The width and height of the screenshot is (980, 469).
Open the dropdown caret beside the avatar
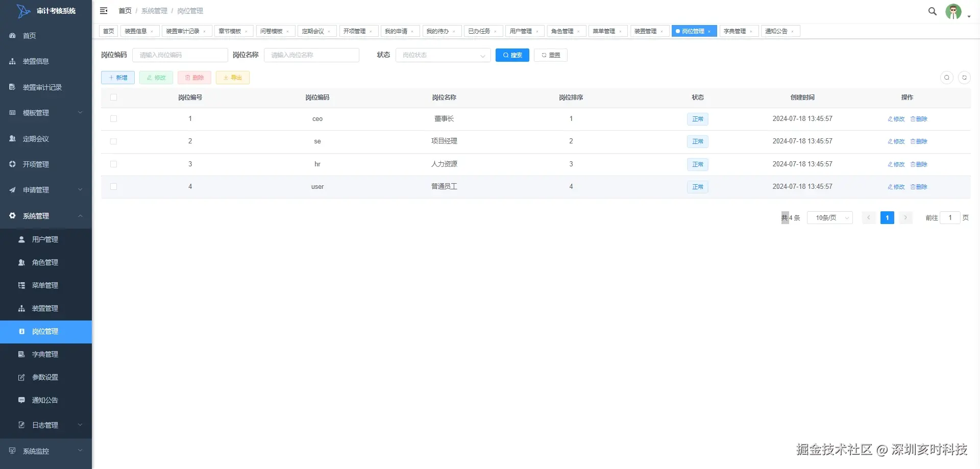[969, 16]
